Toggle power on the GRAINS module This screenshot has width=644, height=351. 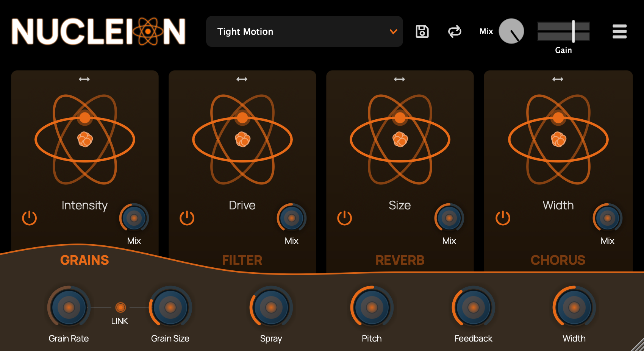pos(29,218)
